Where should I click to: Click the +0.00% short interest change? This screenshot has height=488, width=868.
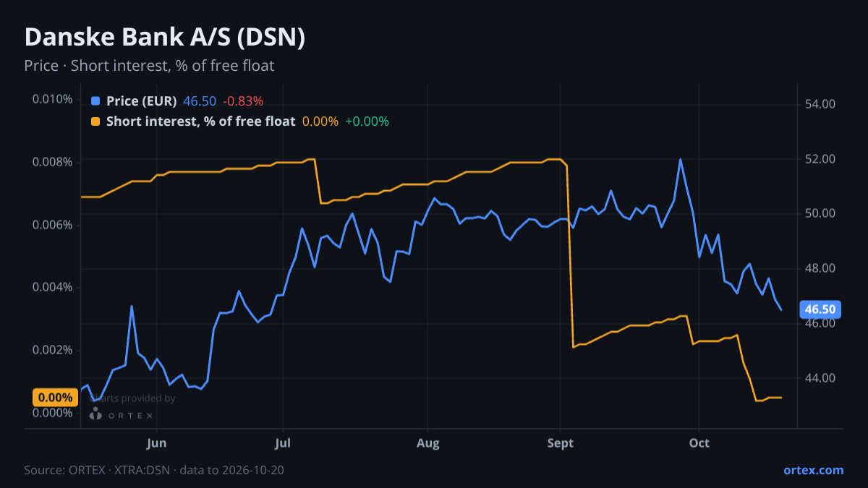(x=367, y=121)
